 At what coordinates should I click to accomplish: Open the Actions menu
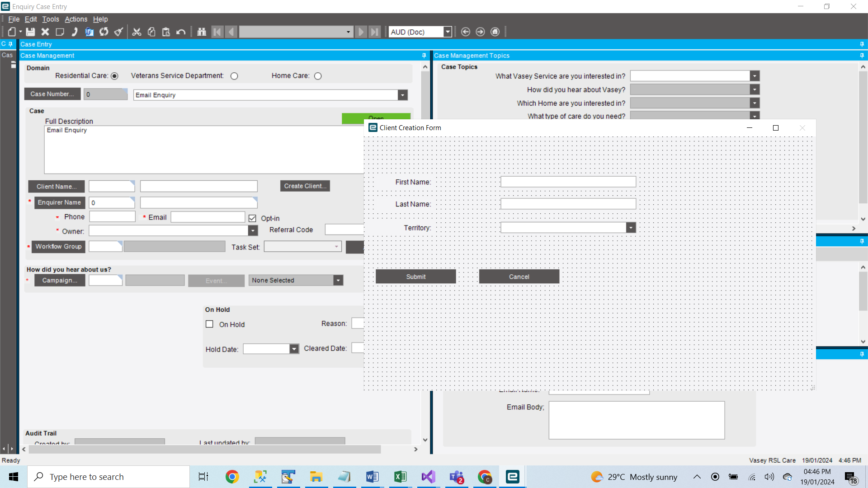[75, 19]
